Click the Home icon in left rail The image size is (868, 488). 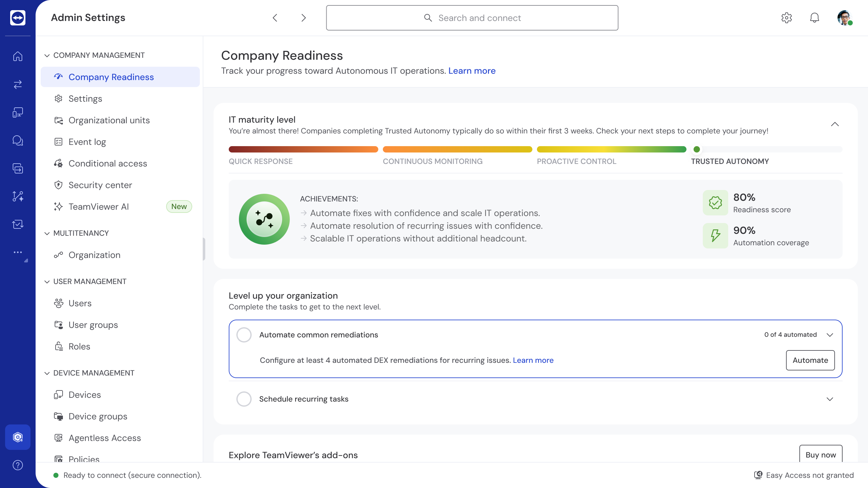[x=17, y=56]
